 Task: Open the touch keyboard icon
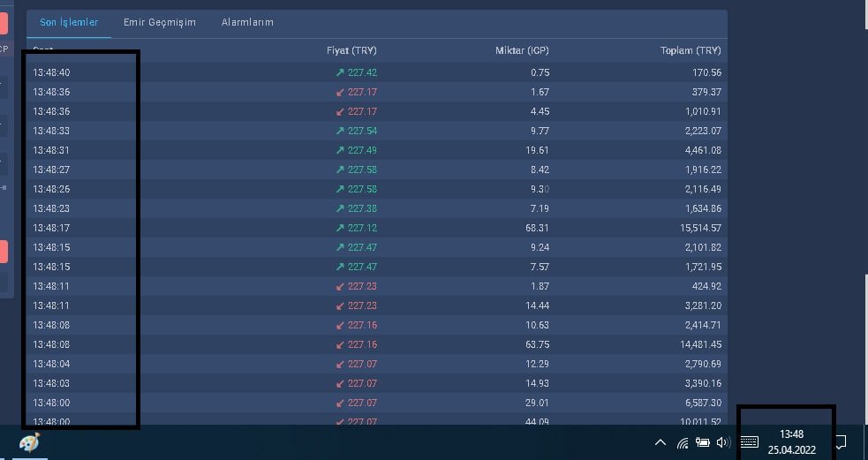[x=749, y=442]
